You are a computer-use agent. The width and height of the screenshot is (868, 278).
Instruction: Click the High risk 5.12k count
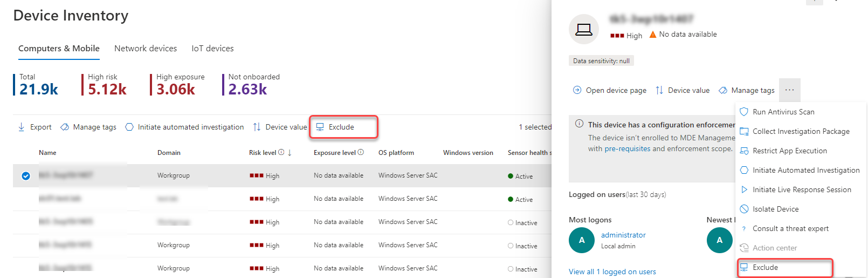pos(107,89)
